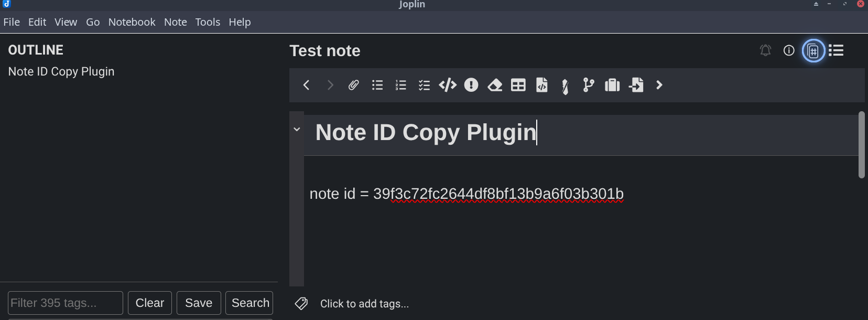The height and width of the screenshot is (320, 868).
Task: Click the Filter tags input field
Action: [66, 303]
